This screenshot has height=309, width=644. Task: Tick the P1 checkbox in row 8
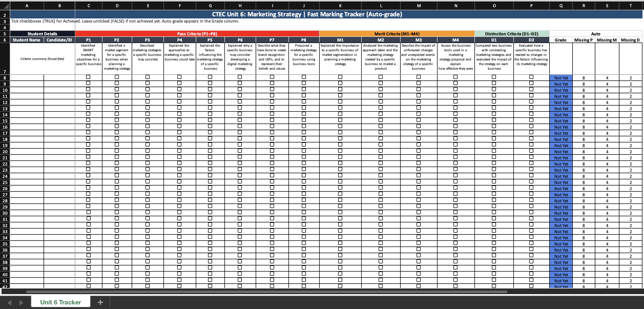click(88, 77)
